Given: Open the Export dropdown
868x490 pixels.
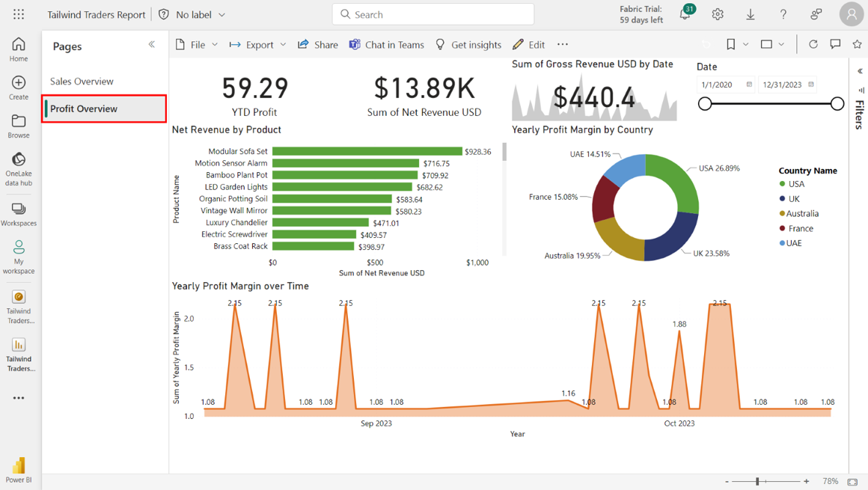Looking at the screenshot, I should click(x=257, y=45).
